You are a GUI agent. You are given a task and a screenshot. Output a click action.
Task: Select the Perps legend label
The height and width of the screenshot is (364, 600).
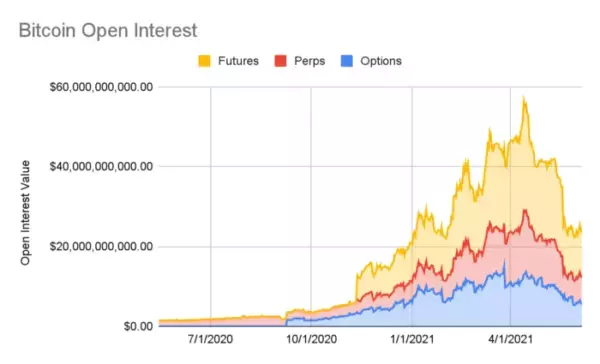[309, 61]
